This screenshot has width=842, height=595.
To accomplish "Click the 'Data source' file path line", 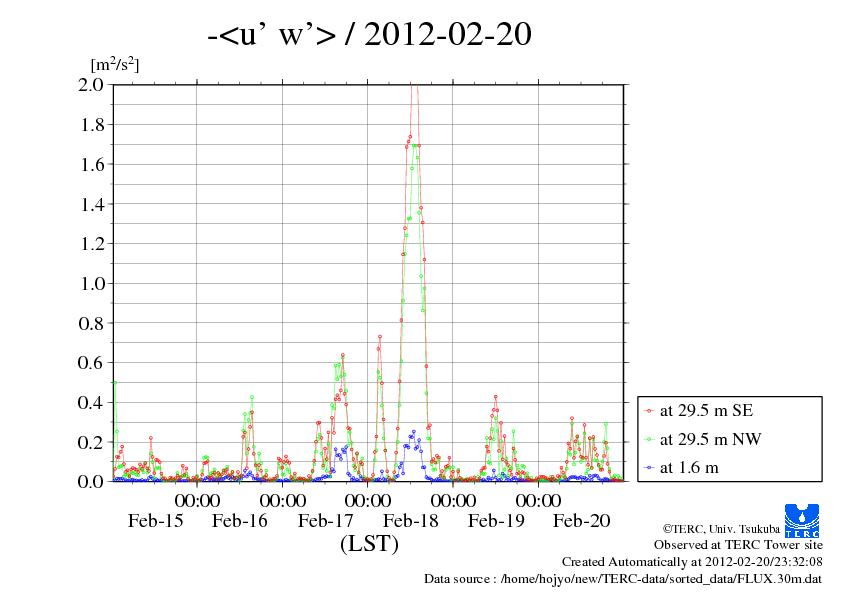I will [x=623, y=579].
